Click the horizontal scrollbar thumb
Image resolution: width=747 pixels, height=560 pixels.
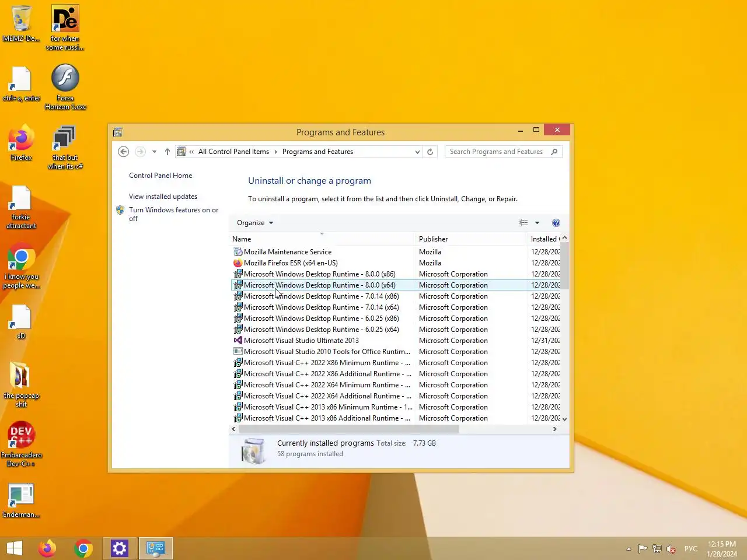349,429
